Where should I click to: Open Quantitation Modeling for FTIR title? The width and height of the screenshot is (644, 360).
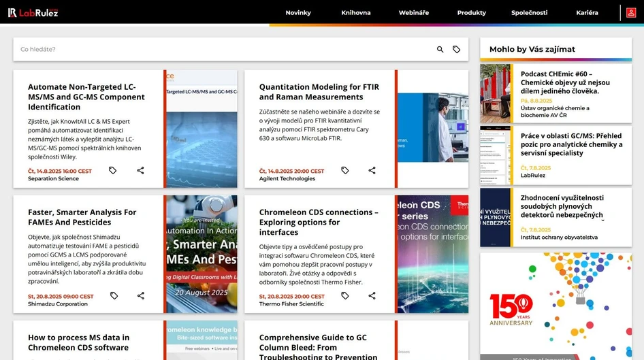coord(319,92)
